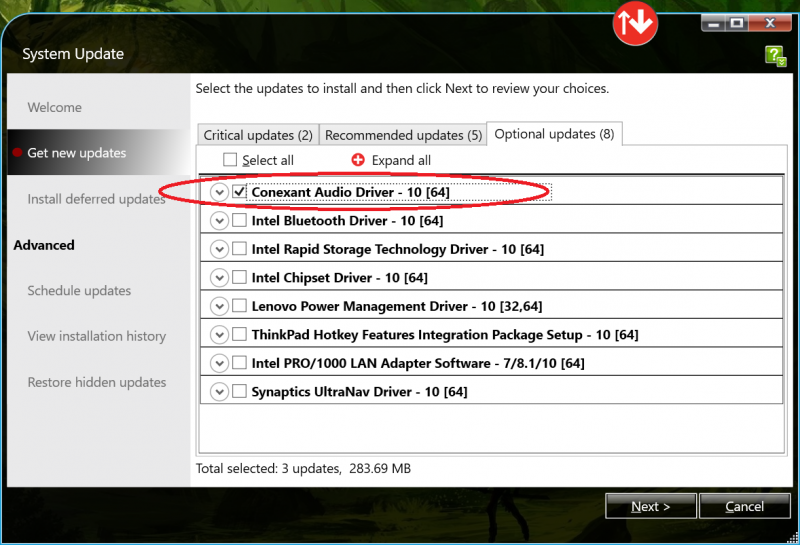
Task: Go to Welcome in the sidebar
Action: (55, 107)
